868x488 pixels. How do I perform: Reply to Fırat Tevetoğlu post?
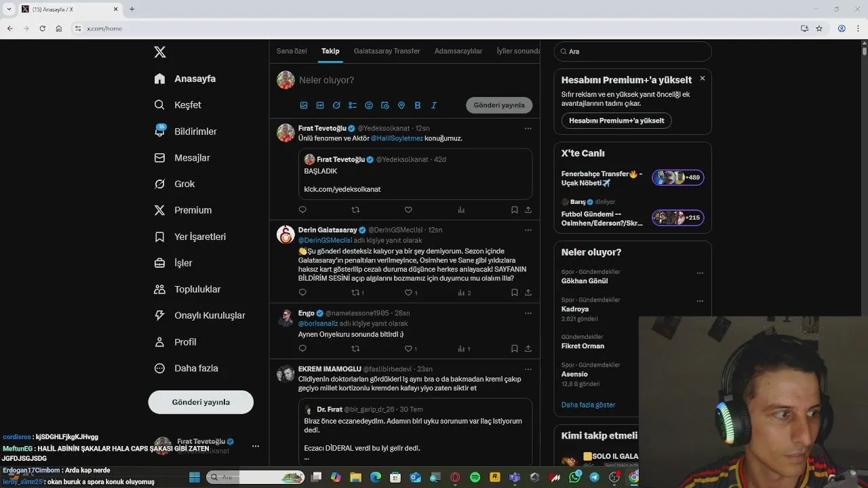pyautogui.click(x=302, y=210)
